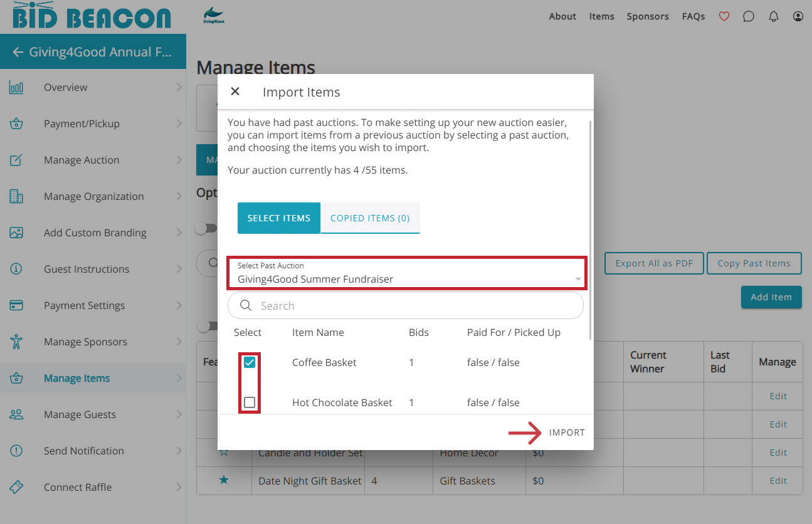The height and width of the screenshot is (524, 812).
Task: Click the Add Custom Branding image icon
Action: (16, 233)
